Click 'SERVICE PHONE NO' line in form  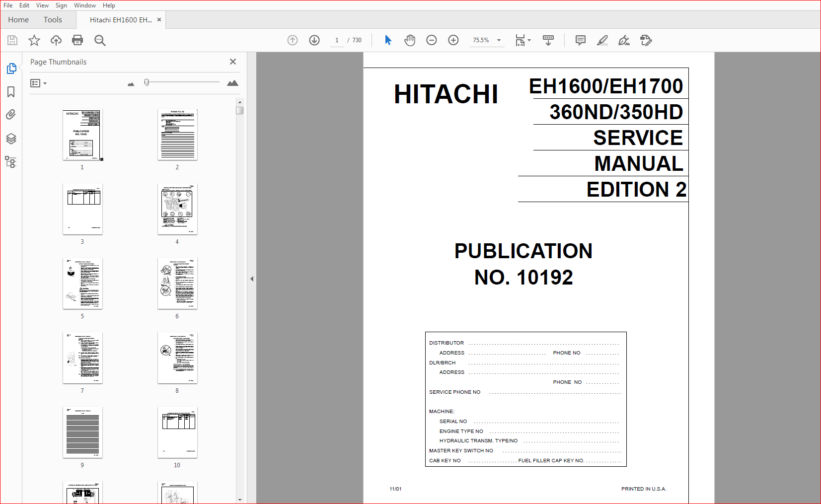click(x=525, y=392)
